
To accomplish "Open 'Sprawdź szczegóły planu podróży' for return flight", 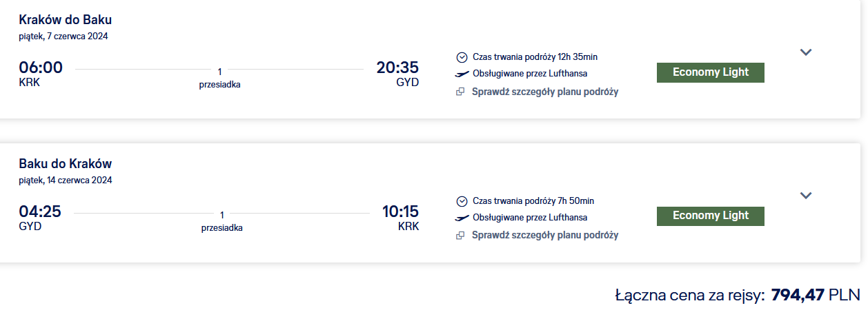I will 545,235.
